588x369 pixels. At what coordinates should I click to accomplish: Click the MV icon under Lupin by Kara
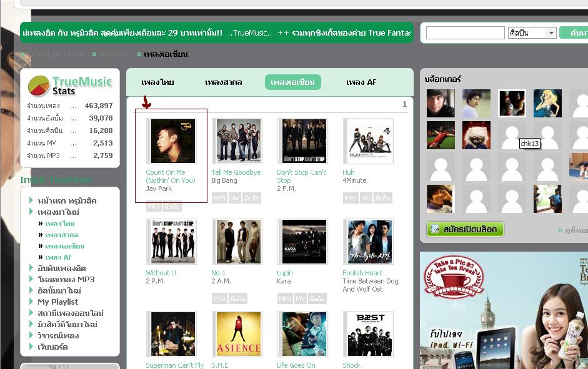[x=300, y=298]
